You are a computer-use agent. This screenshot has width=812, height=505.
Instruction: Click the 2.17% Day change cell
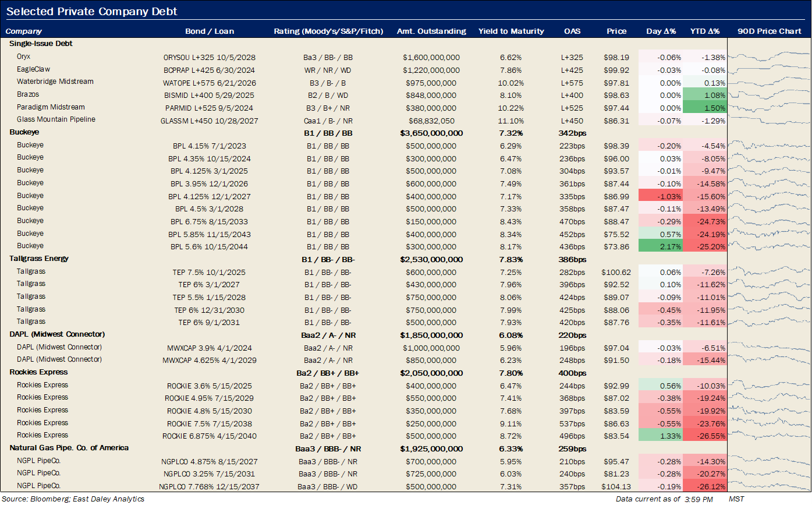coord(661,246)
